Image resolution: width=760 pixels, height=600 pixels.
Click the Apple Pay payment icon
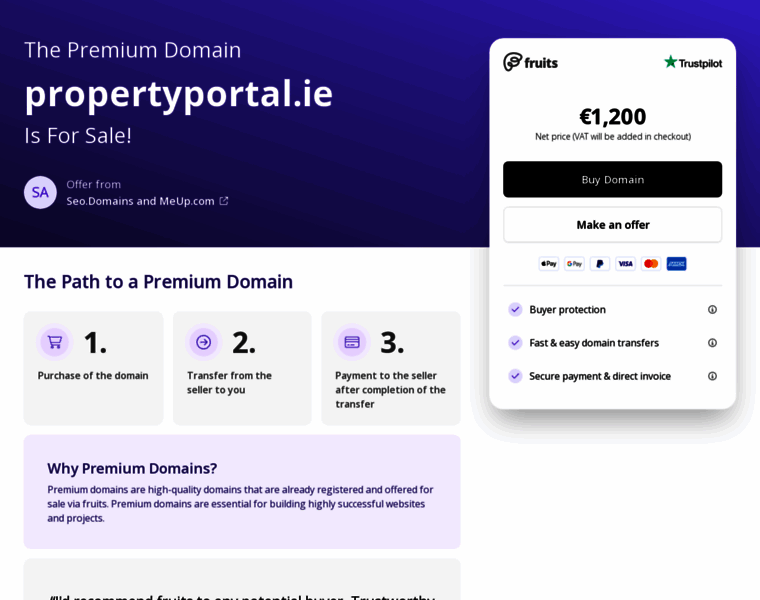pos(548,264)
